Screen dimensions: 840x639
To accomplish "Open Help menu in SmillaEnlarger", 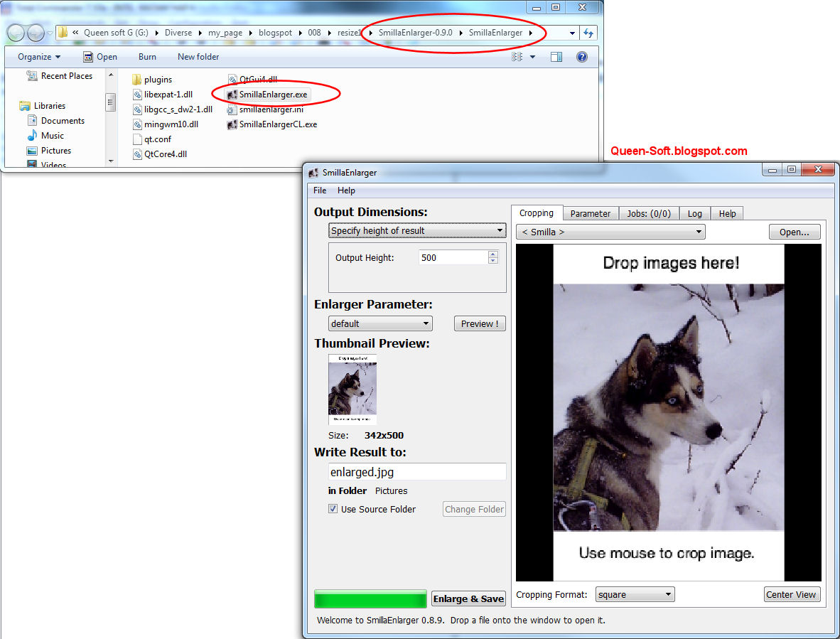I will click(x=346, y=190).
